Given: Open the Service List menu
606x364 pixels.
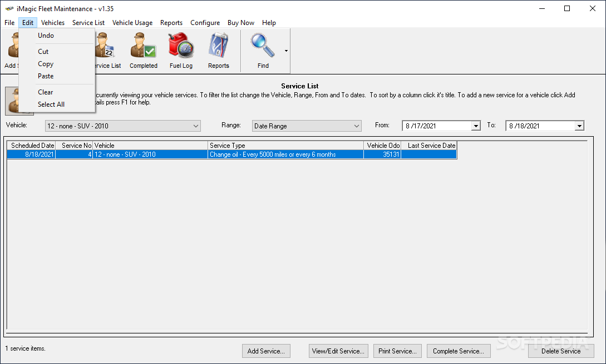Looking at the screenshot, I should tap(88, 23).
